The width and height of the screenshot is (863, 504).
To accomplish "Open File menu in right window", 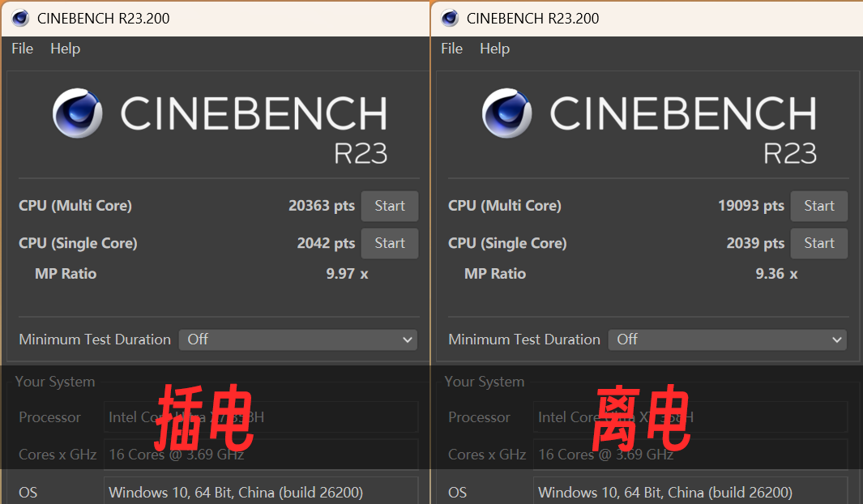I will click(452, 49).
